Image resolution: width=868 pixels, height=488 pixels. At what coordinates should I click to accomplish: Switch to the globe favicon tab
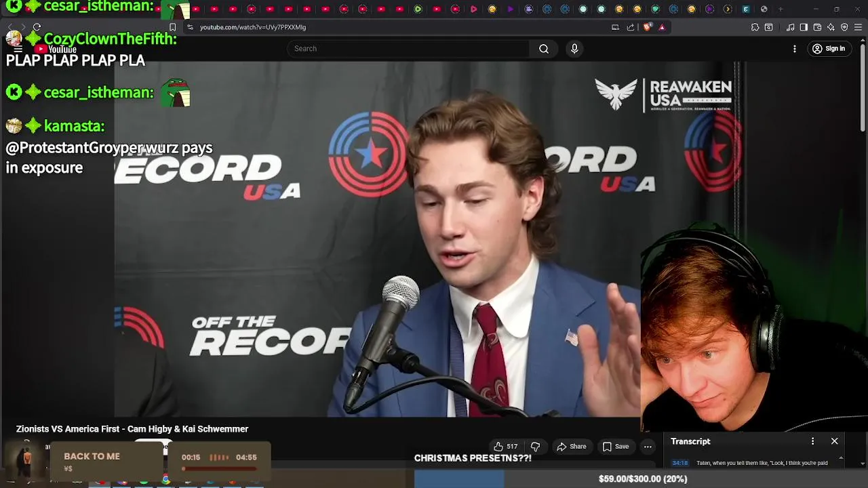pyautogui.click(x=764, y=9)
